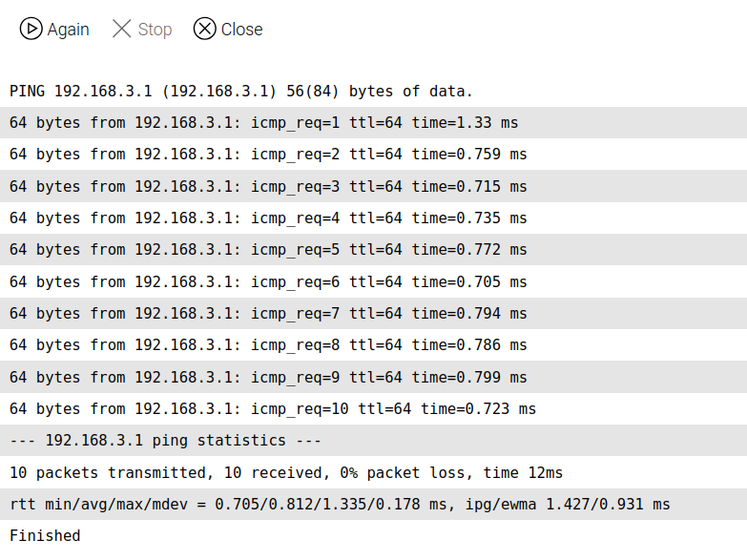Viewport: 747px width, 560px height.
Task: Click the row with time=0.715 ms
Action: pos(268,186)
